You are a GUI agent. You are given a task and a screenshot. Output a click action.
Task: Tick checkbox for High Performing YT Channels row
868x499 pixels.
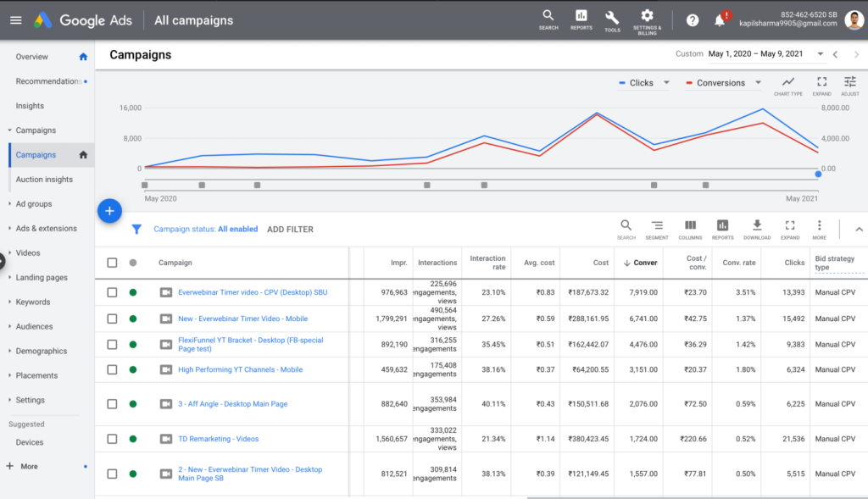coord(112,369)
